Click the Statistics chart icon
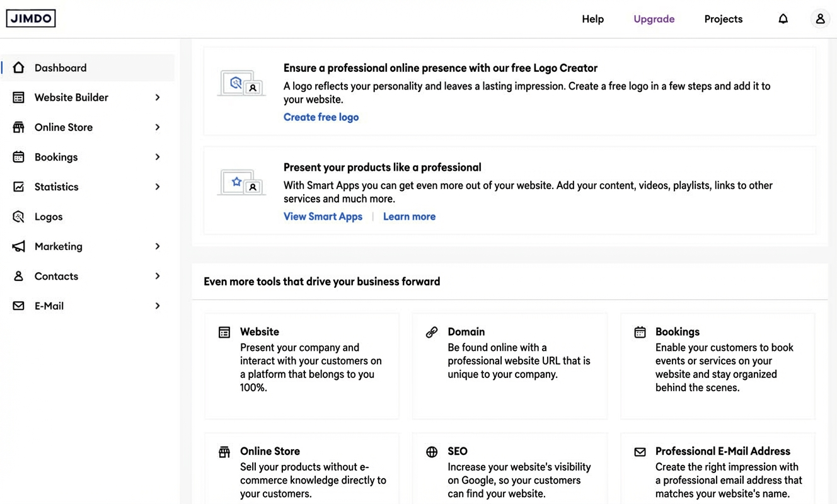 pyautogui.click(x=19, y=187)
